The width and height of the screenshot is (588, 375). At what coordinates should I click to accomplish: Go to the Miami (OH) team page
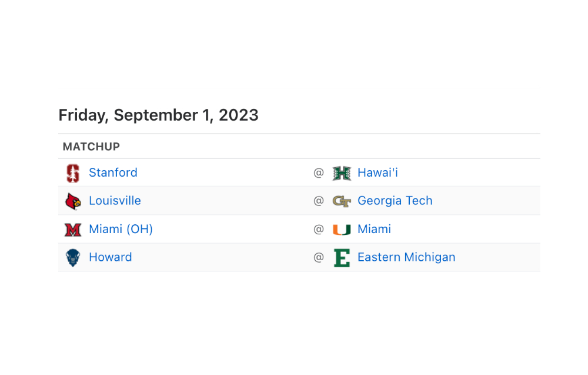coord(121,229)
